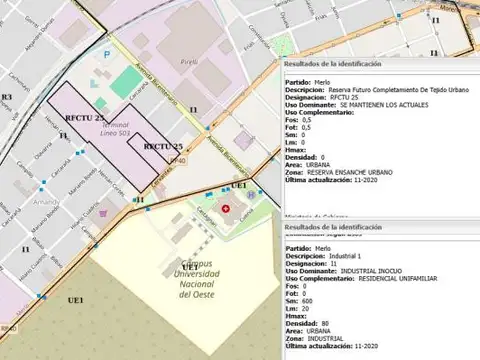
Task: Click the purple building icon east of Bicentenario
Action: point(243,140)
